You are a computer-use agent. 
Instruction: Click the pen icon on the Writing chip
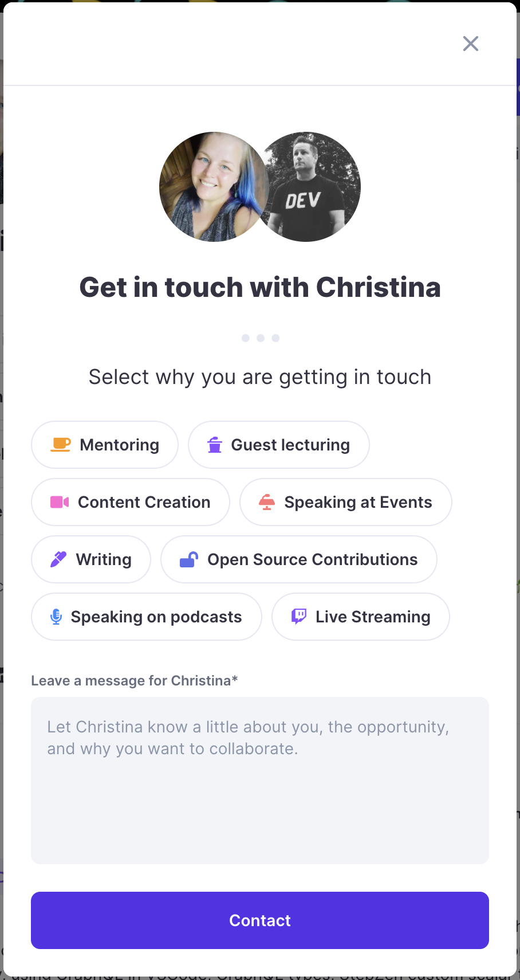(x=57, y=559)
